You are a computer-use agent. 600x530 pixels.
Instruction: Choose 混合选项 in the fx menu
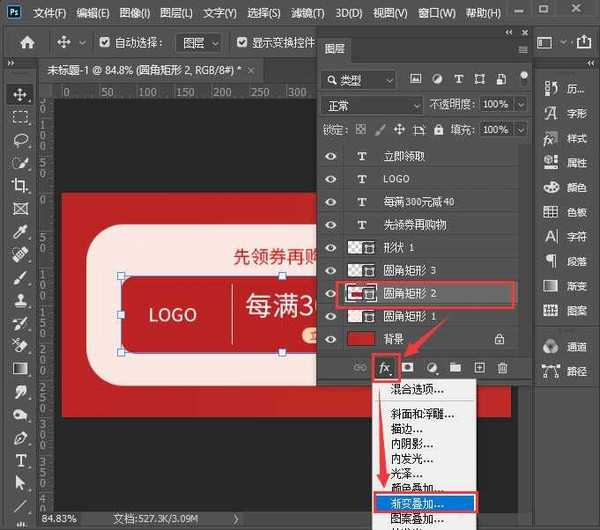click(416, 389)
